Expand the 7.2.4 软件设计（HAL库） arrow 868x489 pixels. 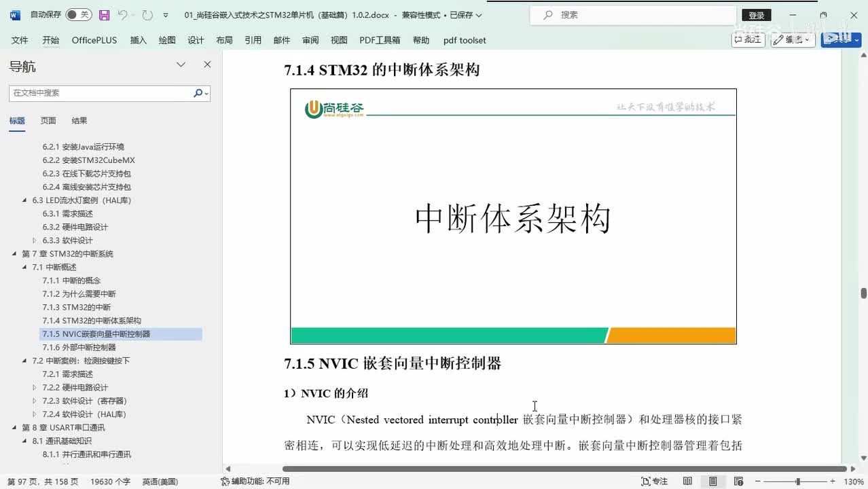tap(35, 414)
